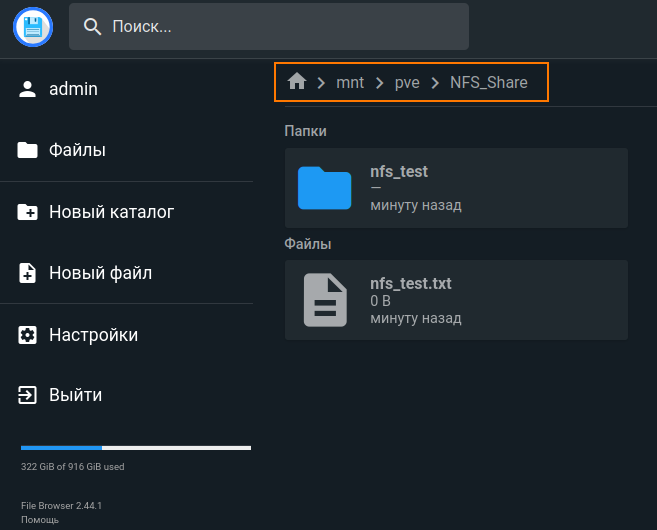The height and width of the screenshot is (530, 657).
Task: Click chevron between mnt and pve
Action: pos(379,83)
